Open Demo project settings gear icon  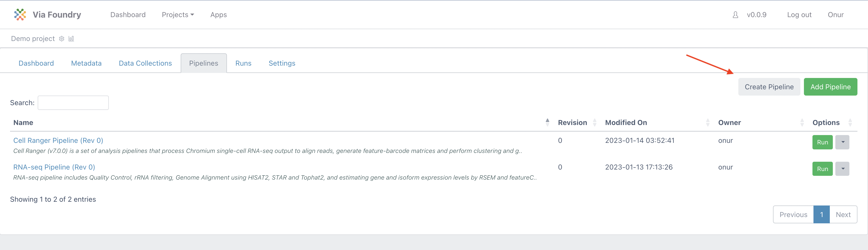point(62,38)
